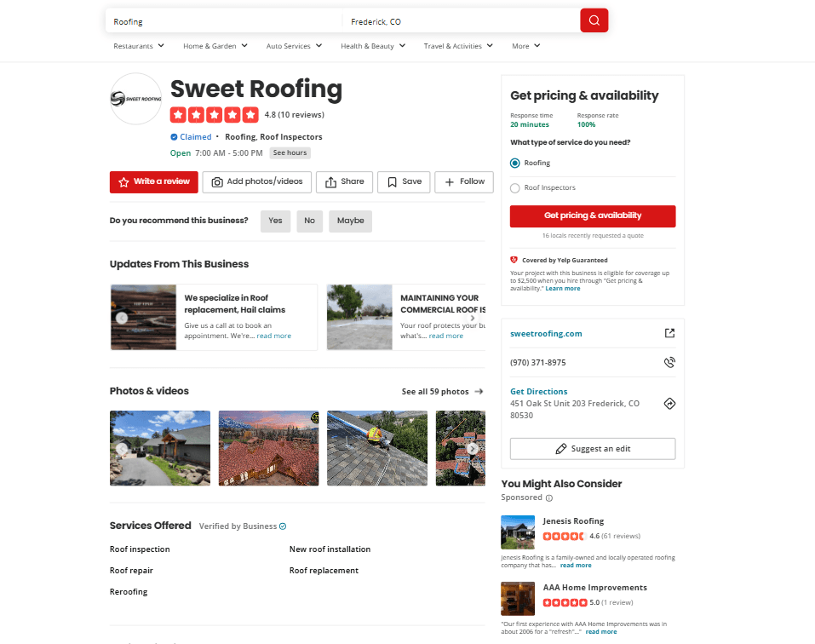The width and height of the screenshot is (815, 644).
Task: Click the Get pricing & availability button
Action: [592, 216]
